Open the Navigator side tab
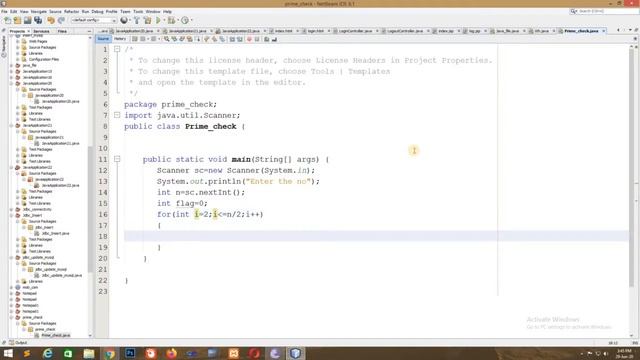 (4, 45)
